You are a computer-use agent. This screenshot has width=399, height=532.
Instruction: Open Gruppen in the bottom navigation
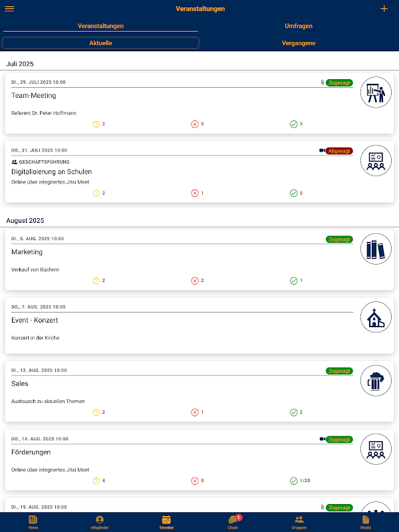[x=299, y=521]
